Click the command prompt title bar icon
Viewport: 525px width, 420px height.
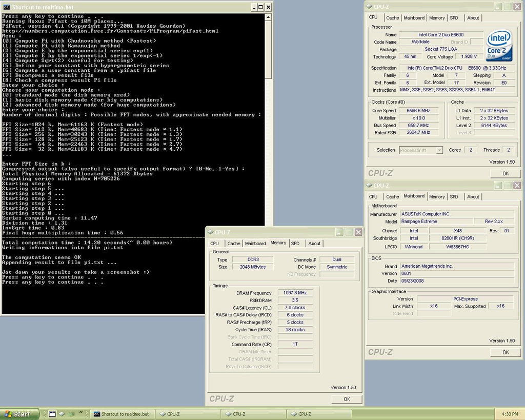tap(7, 7)
